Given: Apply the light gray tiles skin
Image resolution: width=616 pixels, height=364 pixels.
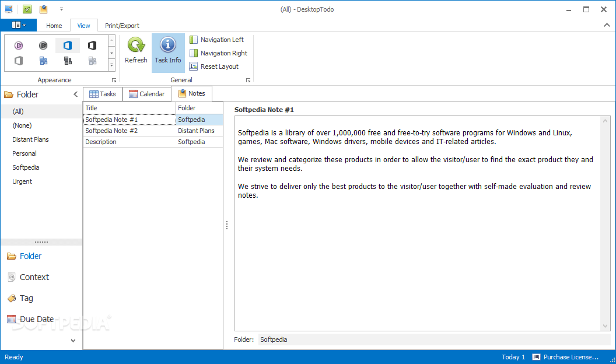Looking at the screenshot, I should (92, 61).
